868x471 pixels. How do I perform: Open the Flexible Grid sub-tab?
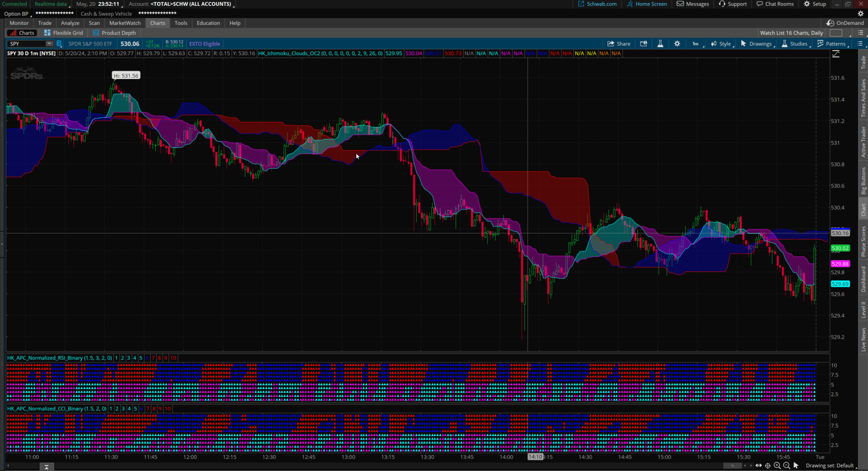[x=64, y=33]
